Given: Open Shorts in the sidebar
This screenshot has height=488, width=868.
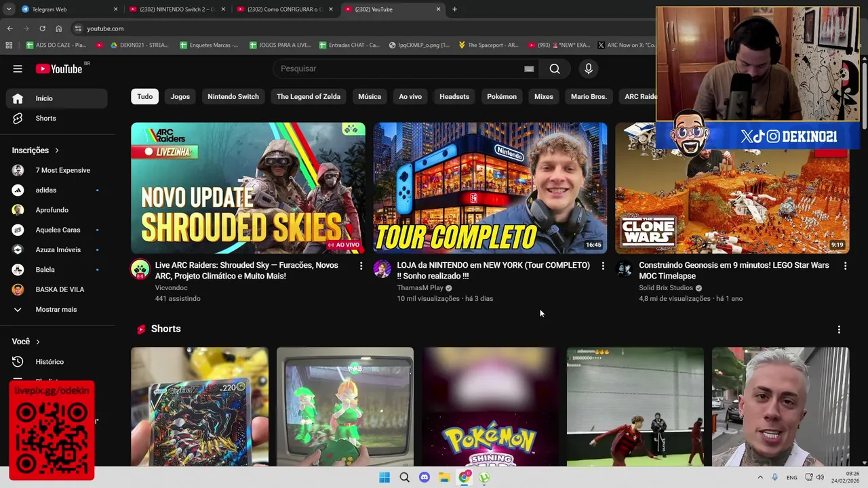Looking at the screenshot, I should click(57, 118).
